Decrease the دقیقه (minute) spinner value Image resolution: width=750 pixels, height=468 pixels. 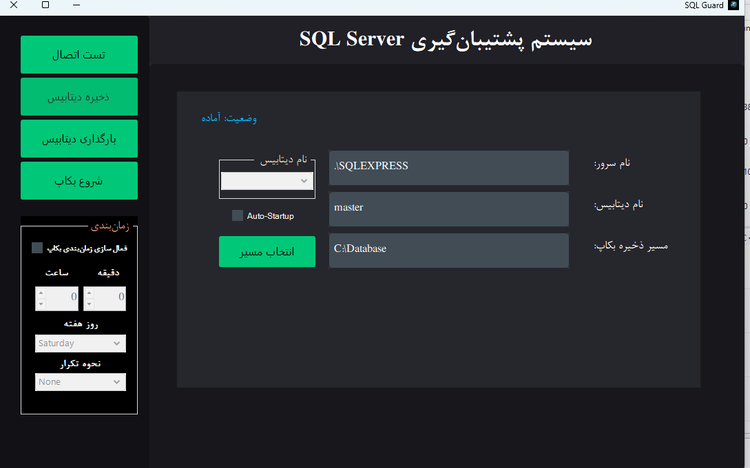[x=89, y=304]
